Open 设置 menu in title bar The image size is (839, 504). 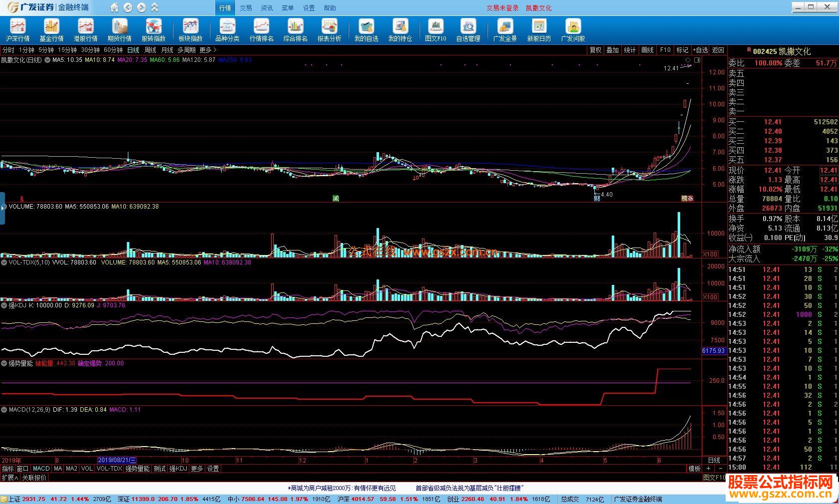(309, 8)
